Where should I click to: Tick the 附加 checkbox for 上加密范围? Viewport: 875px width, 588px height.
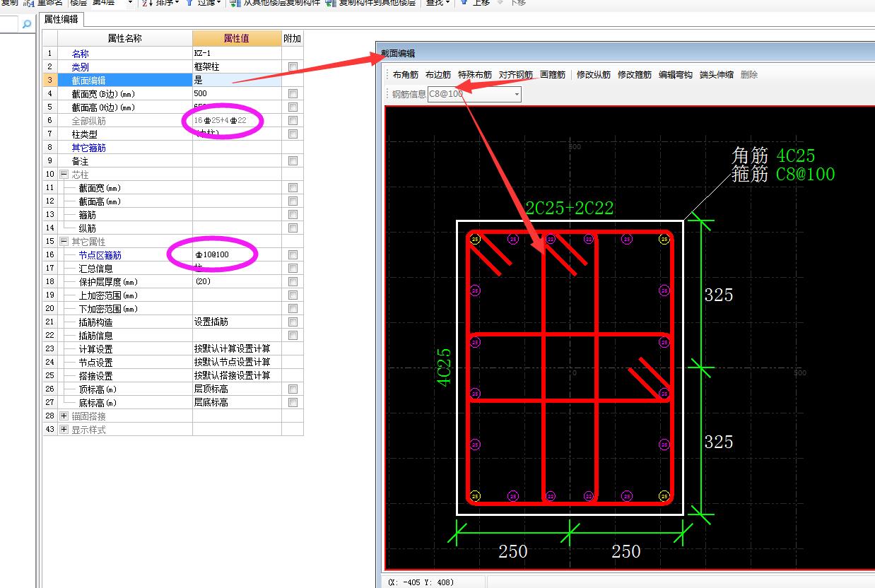click(293, 295)
